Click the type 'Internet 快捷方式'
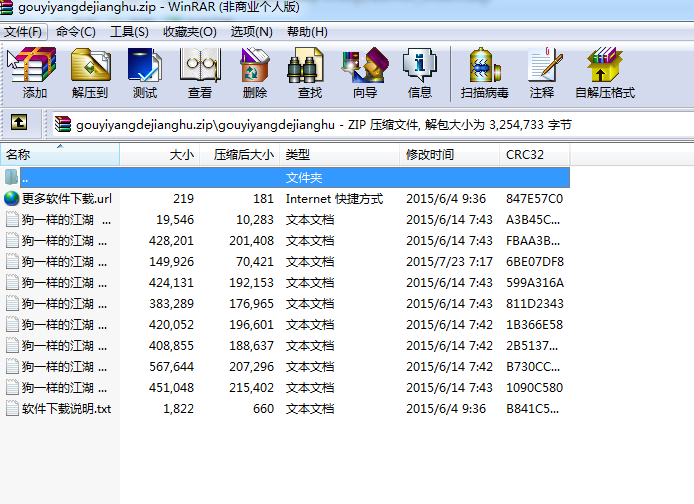The height and width of the screenshot is (504, 694). pyautogui.click(x=334, y=199)
